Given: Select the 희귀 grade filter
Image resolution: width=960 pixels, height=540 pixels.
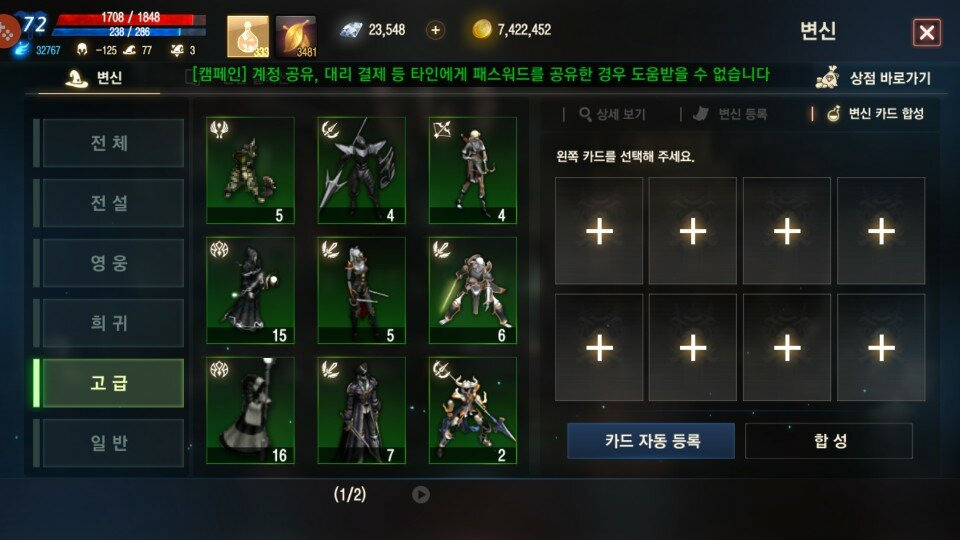Looking at the screenshot, I should pos(113,323).
